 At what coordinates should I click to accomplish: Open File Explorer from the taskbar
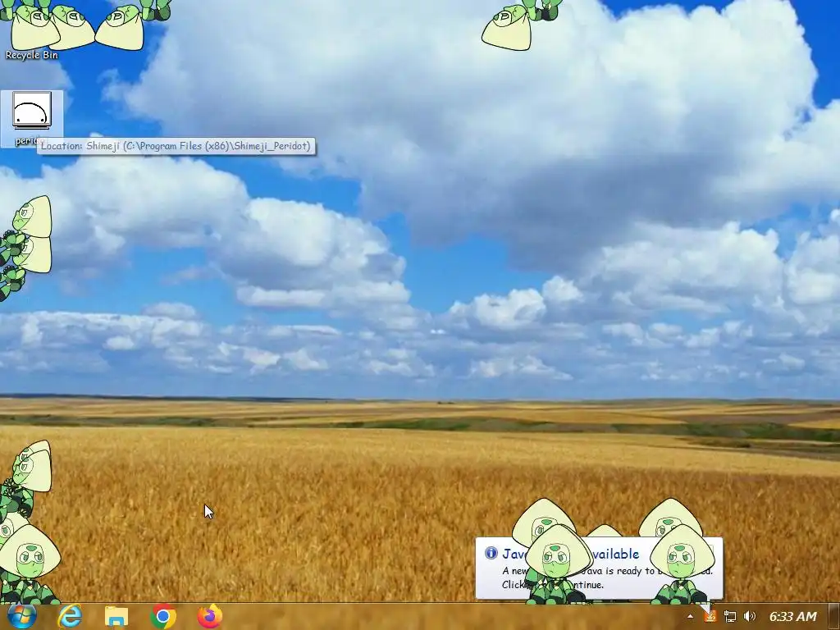click(116, 617)
